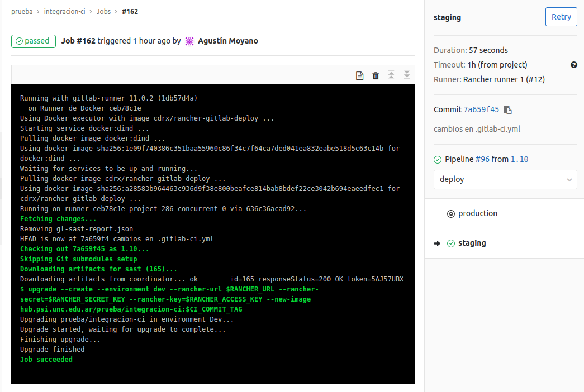Image resolution: width=584 pixels, height=392 pixels.
Task: Retry the staging job
Action: pos(561,17)
